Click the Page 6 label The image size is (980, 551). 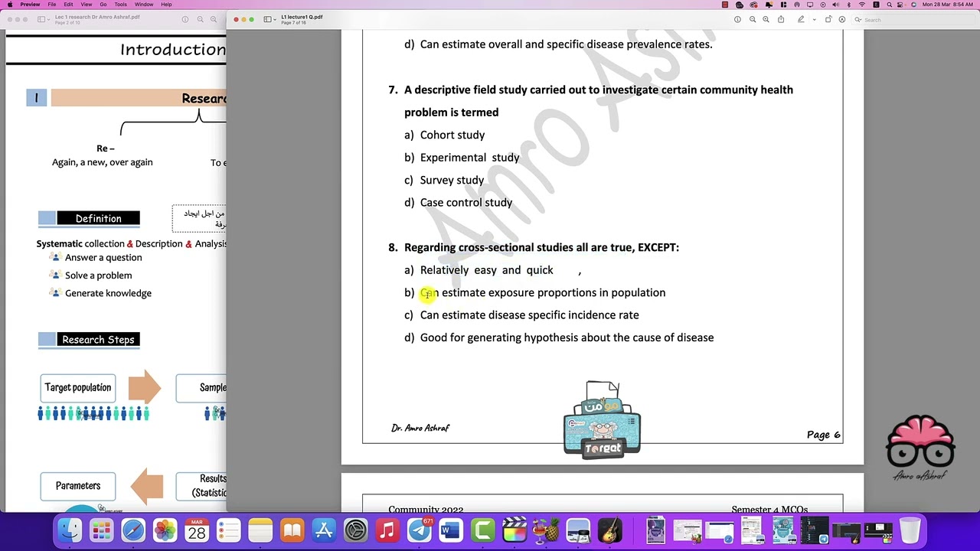(824, 435)
